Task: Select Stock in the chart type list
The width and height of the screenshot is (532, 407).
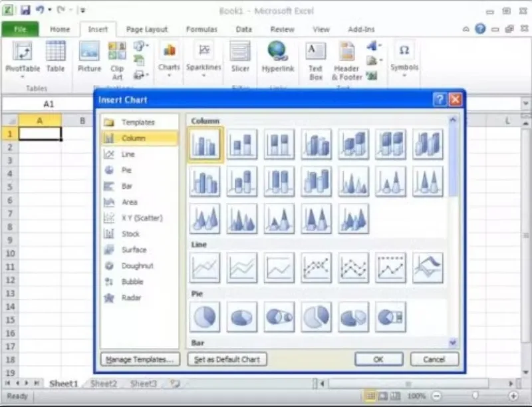Action: (140, 234)
